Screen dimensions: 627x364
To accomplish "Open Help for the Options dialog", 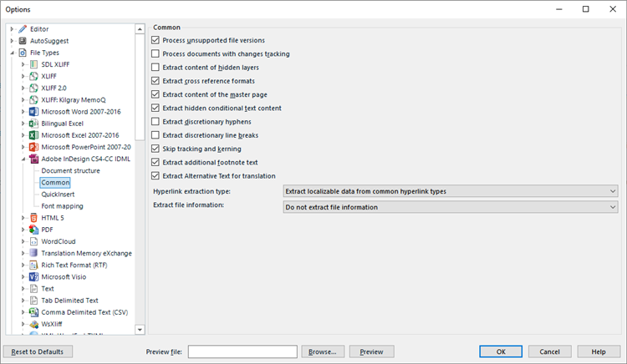I will point(599,351).
